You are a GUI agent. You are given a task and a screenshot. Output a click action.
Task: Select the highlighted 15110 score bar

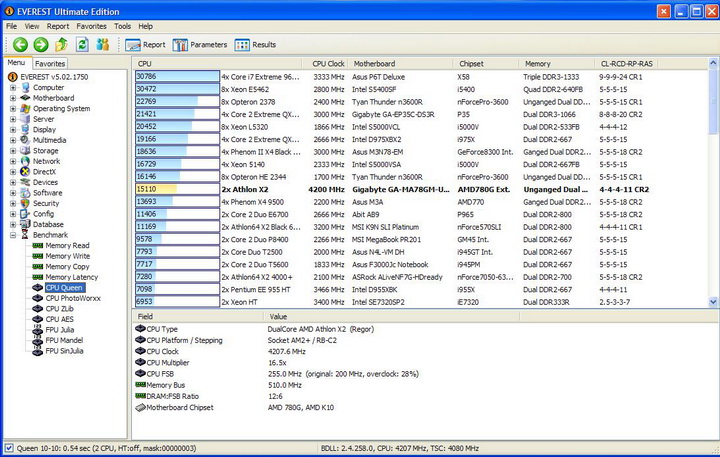pos(177,189)
